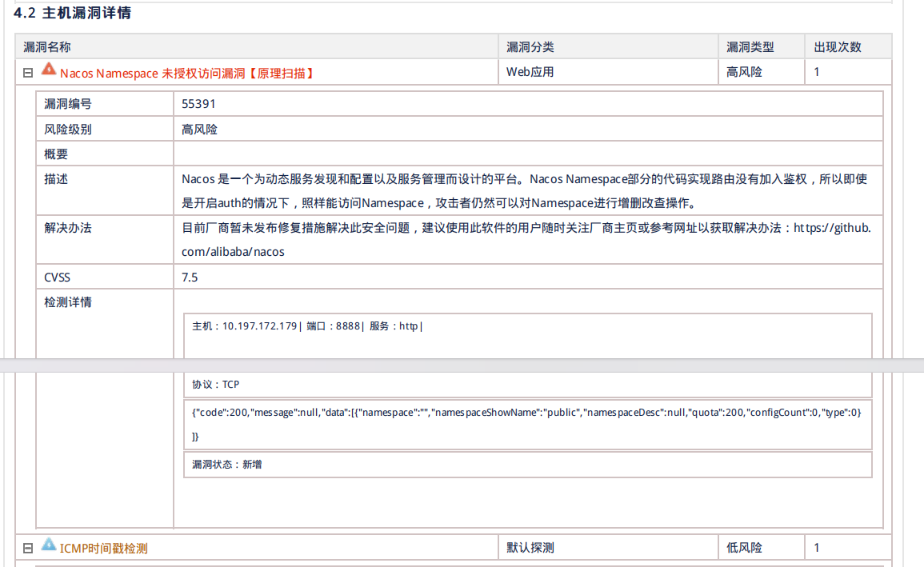Click the vulnerability ID value 55391
Image resolution: width=924 pixels, height=567 pixels.
click(x=198, y=104)
